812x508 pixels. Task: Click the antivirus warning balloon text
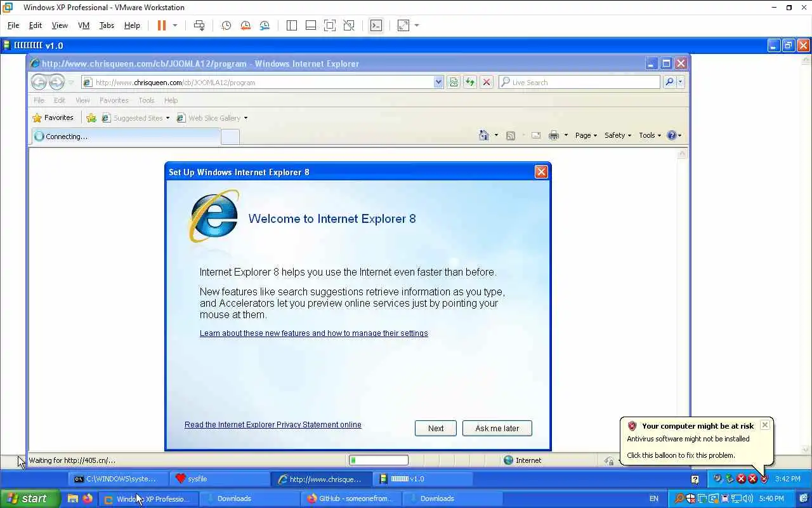pos(688,439)
